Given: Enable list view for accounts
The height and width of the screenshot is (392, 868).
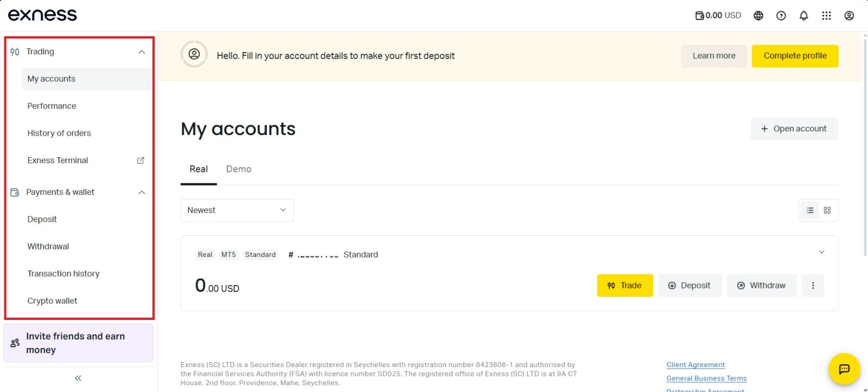Looking at the screenshot, I should pos(810,210).
